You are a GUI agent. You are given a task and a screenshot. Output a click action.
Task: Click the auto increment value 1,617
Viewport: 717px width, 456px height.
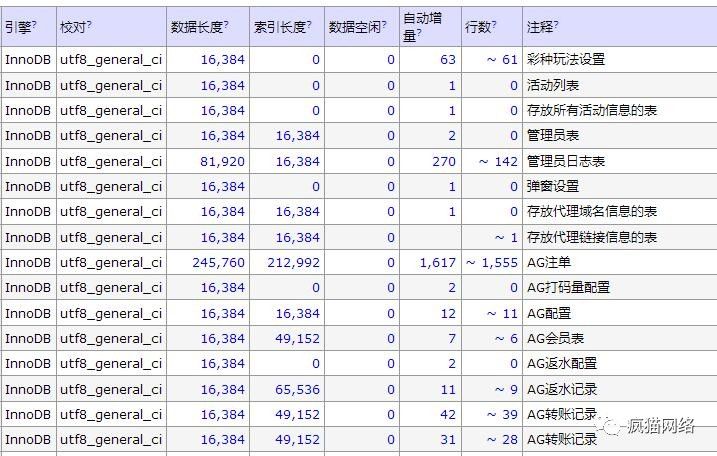click(438, 263)
